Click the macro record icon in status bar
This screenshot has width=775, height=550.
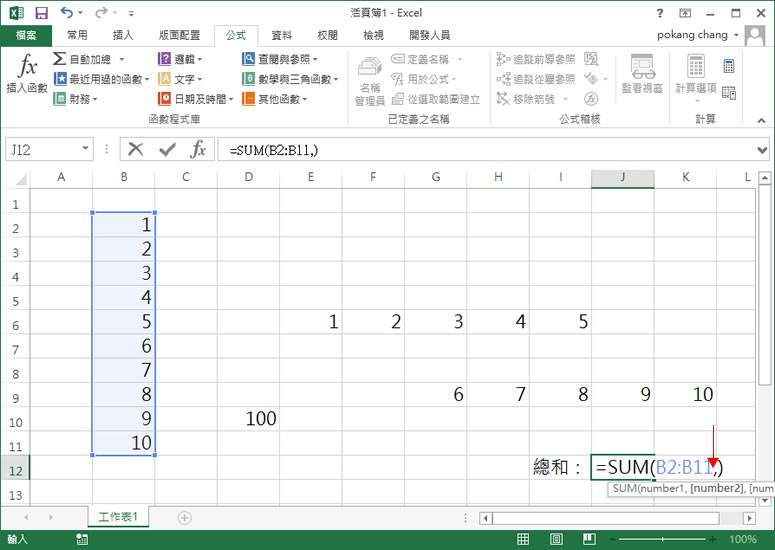click(x=82, y=540)
